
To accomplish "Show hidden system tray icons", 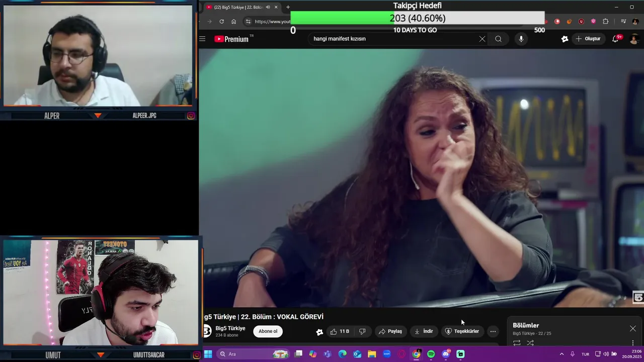I will point(561,354).
